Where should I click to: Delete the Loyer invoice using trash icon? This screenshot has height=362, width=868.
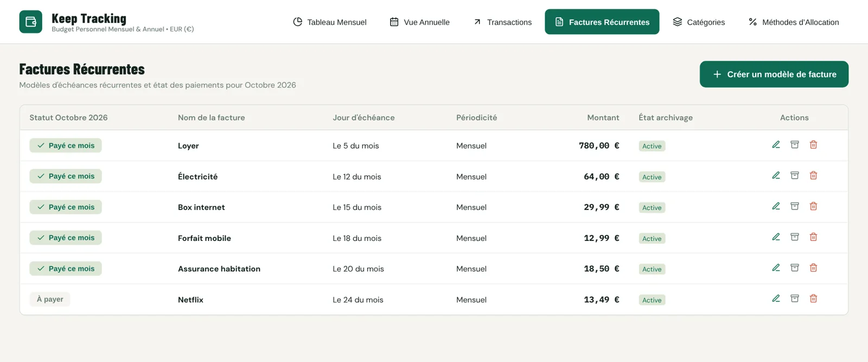[813, 145]
